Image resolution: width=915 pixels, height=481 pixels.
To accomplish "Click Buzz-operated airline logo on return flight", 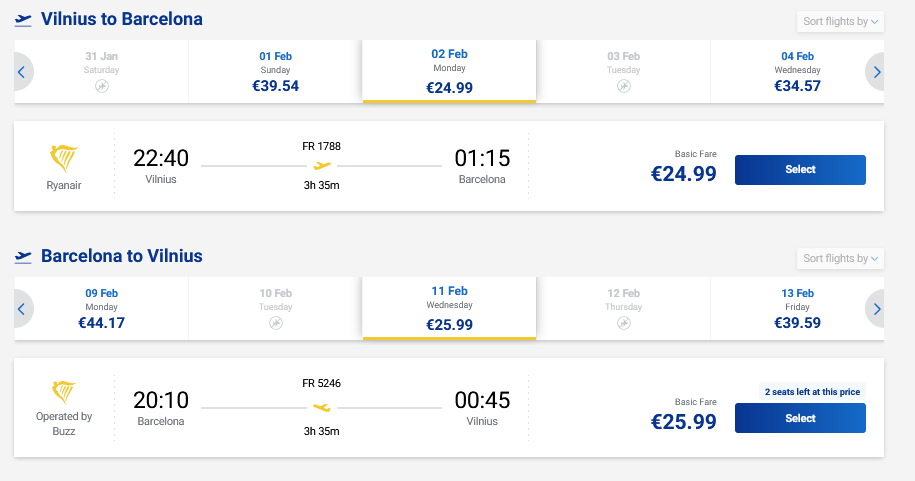I will click(x=64, y=393).
